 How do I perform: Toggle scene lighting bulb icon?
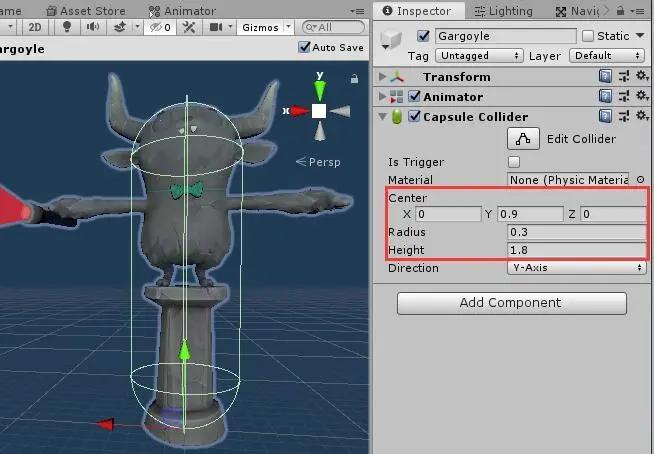coord(66,28)
